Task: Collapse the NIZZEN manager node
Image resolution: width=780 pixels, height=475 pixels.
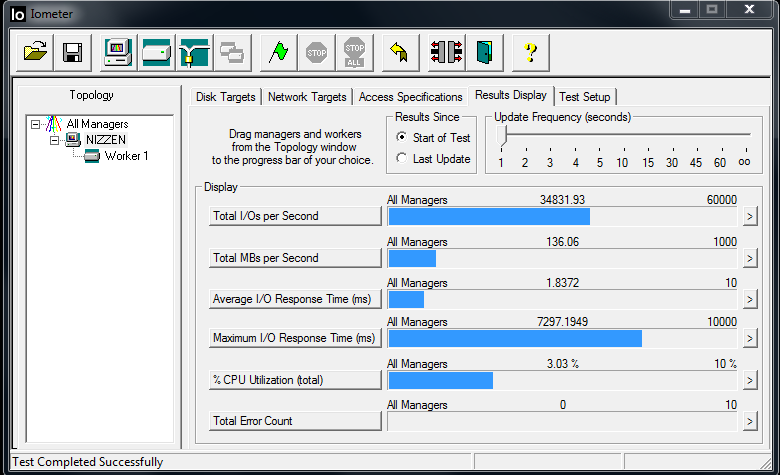Action: click(54, 140)
